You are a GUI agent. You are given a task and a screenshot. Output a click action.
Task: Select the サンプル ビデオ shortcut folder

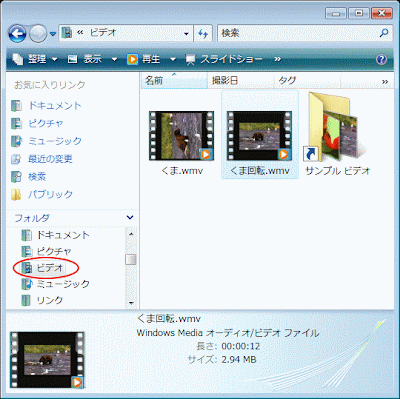[335, 128]
